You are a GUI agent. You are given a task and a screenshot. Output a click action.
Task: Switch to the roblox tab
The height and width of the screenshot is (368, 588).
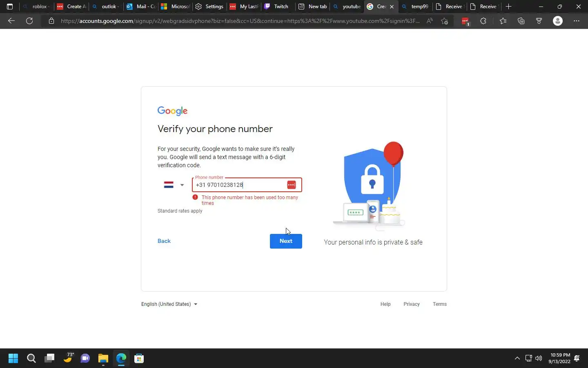pyautogui.click(x=37, y=7)
